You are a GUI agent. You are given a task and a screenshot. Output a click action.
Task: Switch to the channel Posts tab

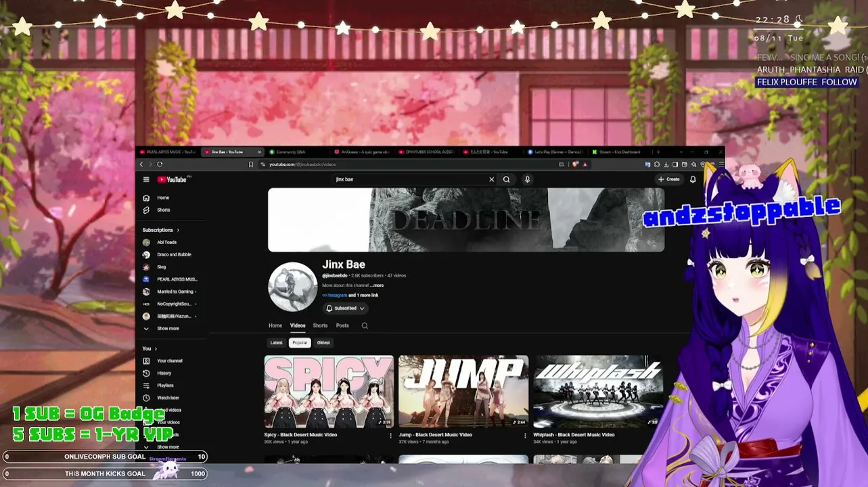click(x=342, y=325)
